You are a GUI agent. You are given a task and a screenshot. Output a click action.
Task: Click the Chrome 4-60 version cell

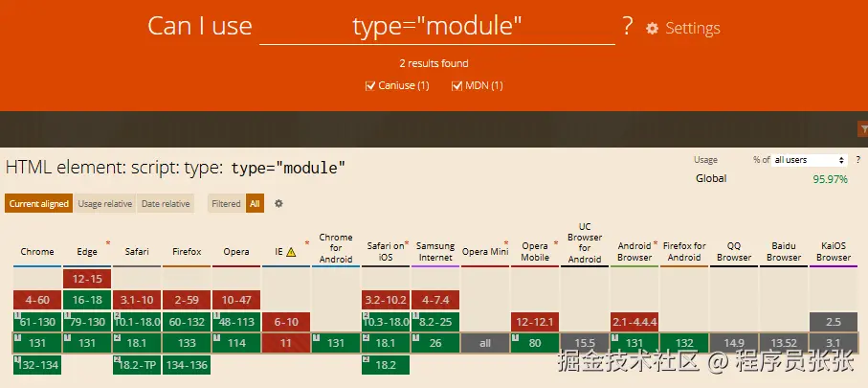[37, 300]
